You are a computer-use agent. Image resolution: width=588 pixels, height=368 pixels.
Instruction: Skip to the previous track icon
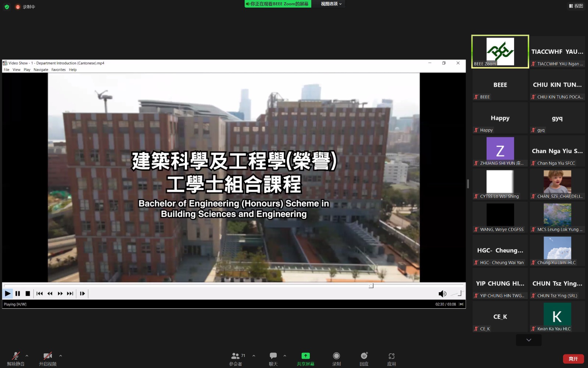point(40,293)
